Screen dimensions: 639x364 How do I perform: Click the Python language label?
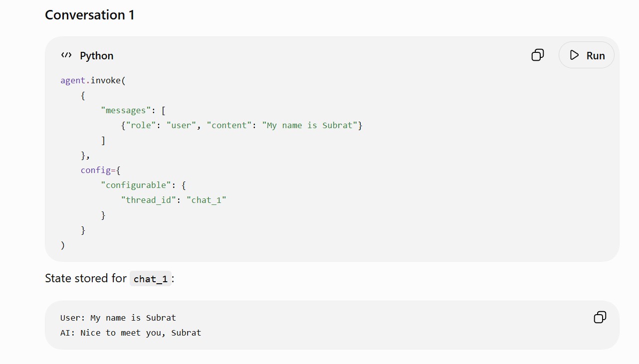click(97, 55)
